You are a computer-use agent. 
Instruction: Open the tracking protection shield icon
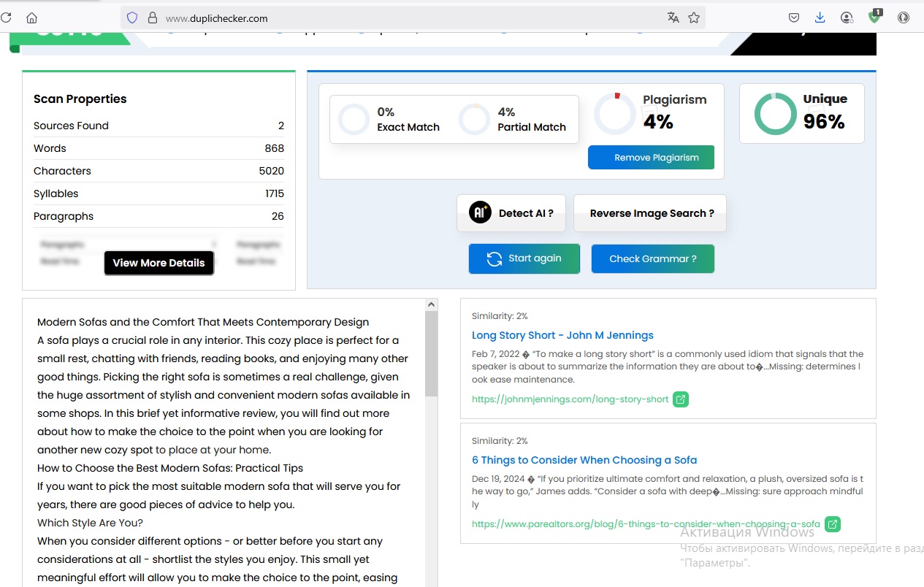click(x=132, y=18)
